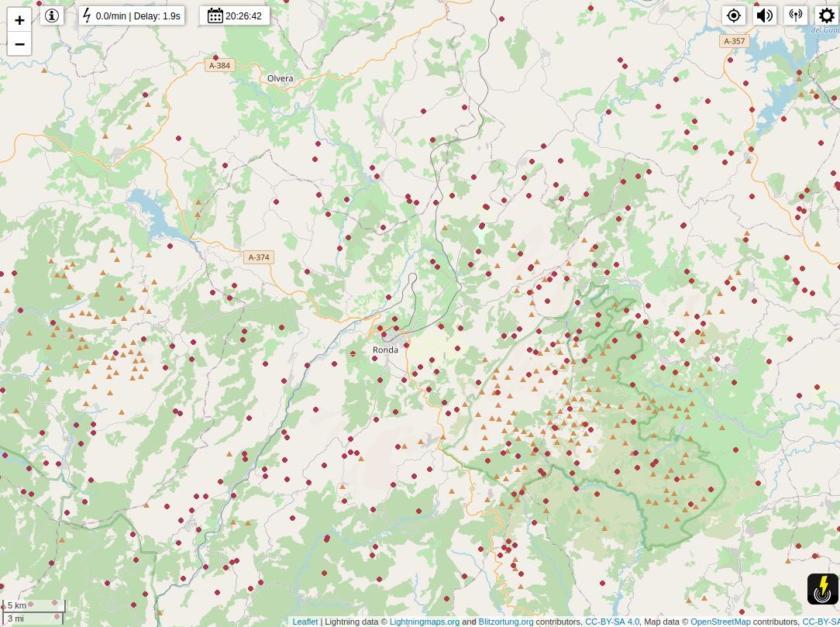Open the info panel icon
Screen dimensions: 840x627
click(52, 16)
